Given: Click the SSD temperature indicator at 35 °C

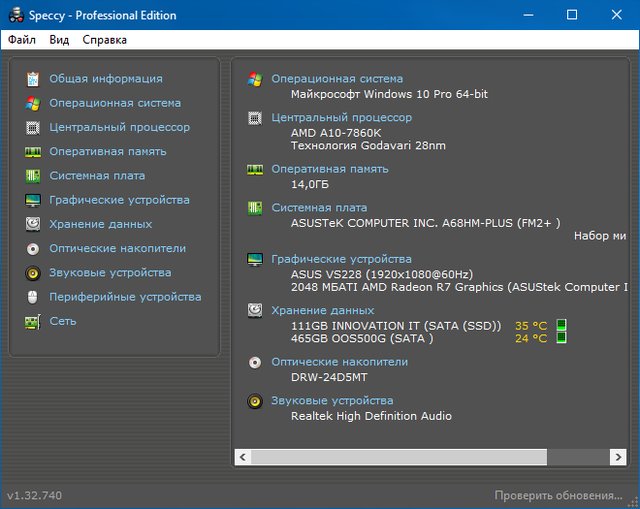Looking at the screenshot, I should pyautogui.click(x=530, y=326).
